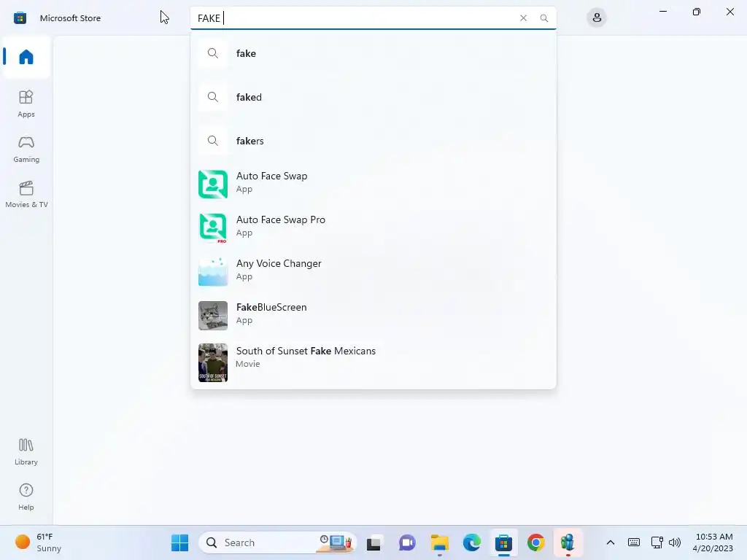This screenshot has height=560, width=747.
Task: Click the Any Voice Changer icon
Action: click(x=213, y=272)
